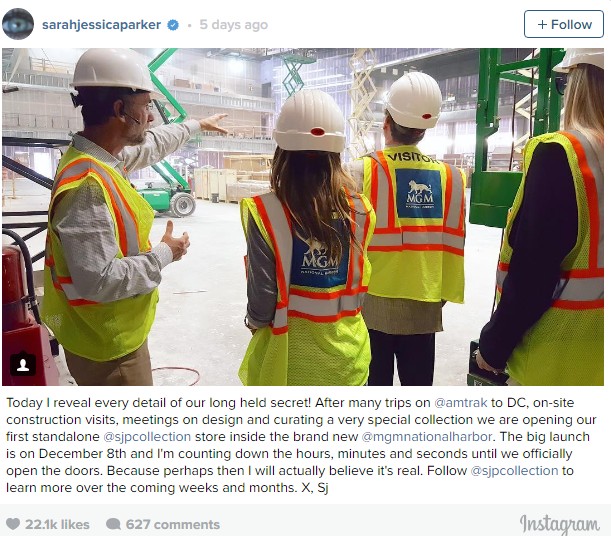Click the tagged people icon on photo
Screen dimensions: 611x536
[23, 364]
